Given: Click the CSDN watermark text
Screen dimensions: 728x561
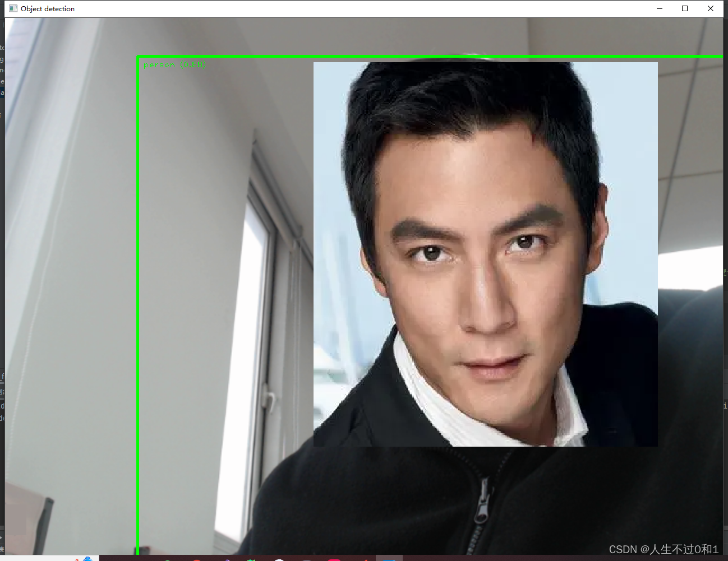Looking at the screenshot, I should [x=664, y=548].
